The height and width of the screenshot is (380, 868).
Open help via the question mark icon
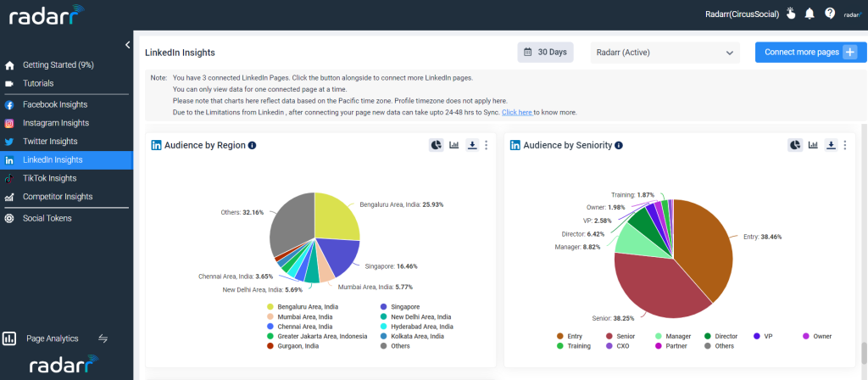829,14
